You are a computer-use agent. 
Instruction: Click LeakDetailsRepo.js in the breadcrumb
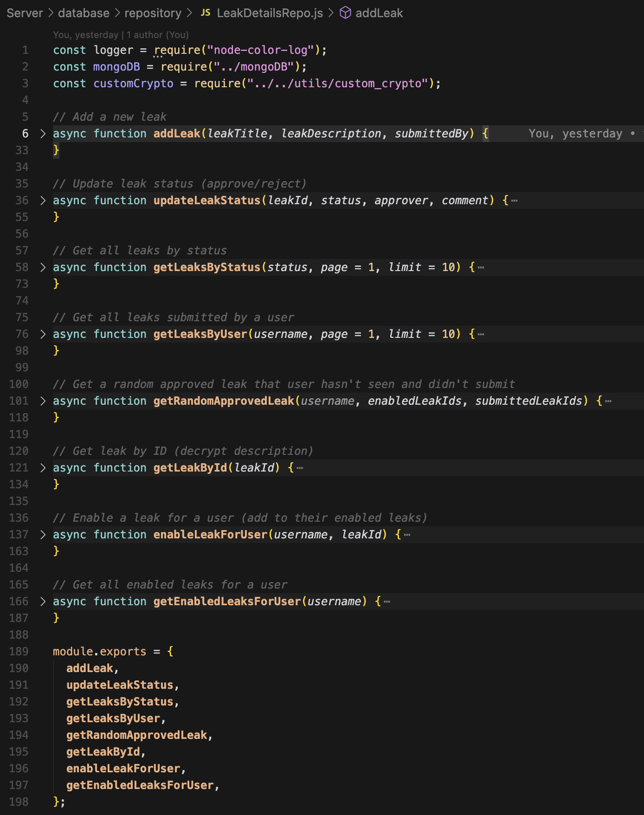coord(270,13)
